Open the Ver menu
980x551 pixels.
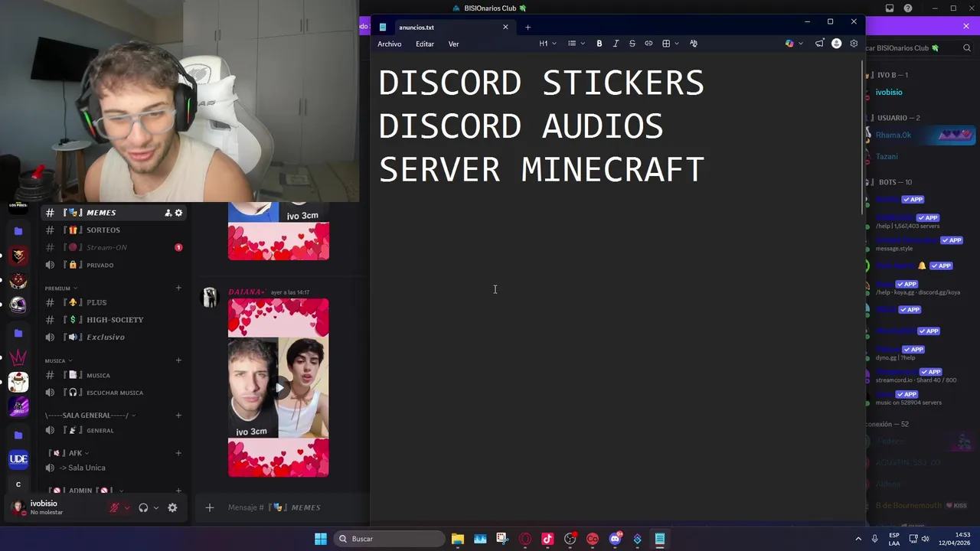[453, 44]
